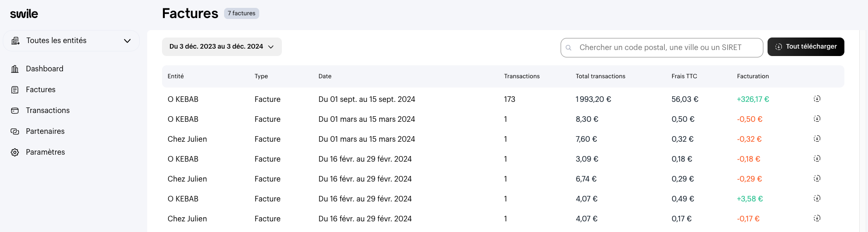The width and height of the screenshot is (868, 232).
Task: Click the Total transactions column header
Action: pyautogui.click(x=600, y=76)
